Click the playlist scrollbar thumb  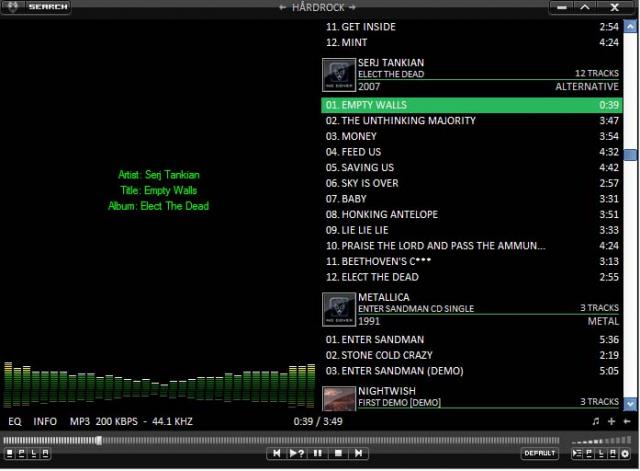click(631, 155)
